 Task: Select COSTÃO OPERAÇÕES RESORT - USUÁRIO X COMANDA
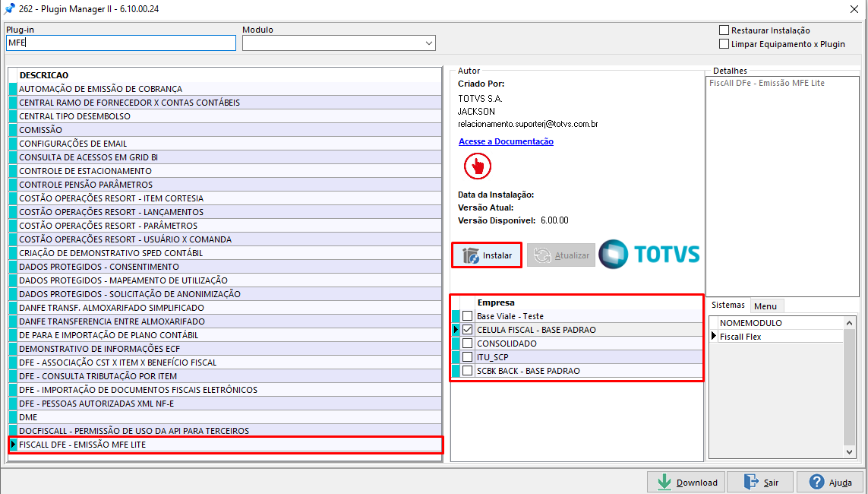pos(230,239)
